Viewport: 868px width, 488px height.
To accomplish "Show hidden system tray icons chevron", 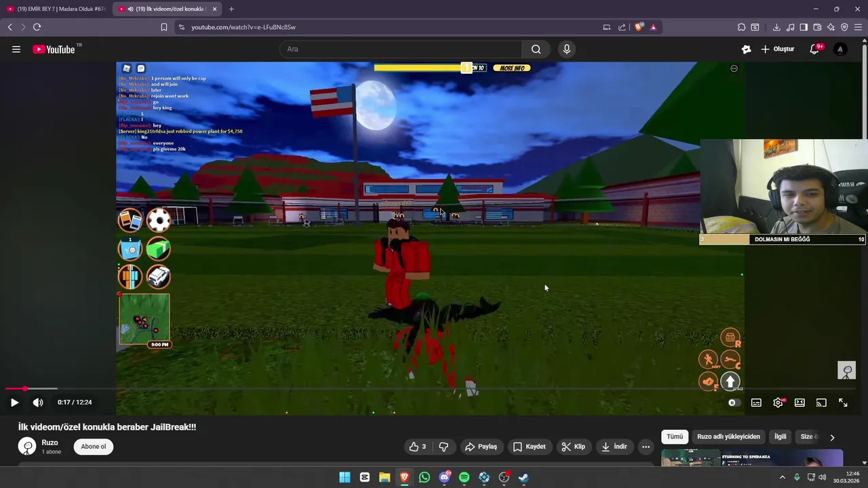I will (x=782, y=477).
